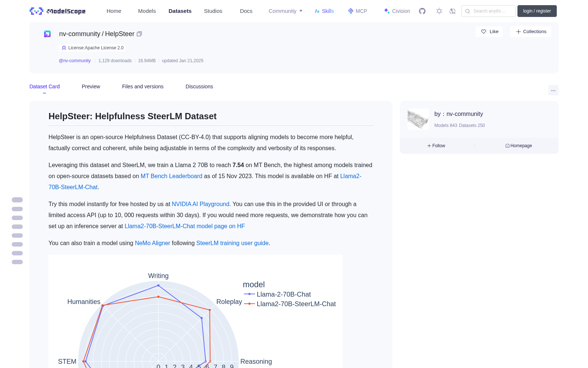Open the Docs page
588x368 pixels.
(x=246, y=11)
